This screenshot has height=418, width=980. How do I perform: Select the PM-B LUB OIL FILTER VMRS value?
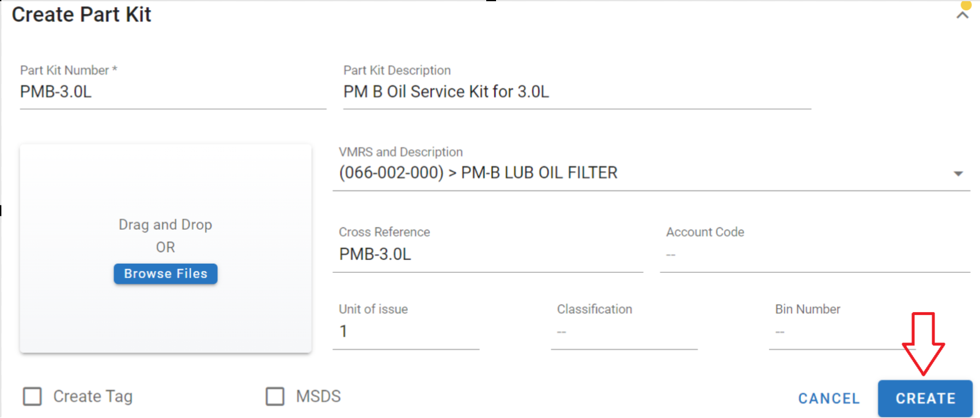tap(478, 173)
